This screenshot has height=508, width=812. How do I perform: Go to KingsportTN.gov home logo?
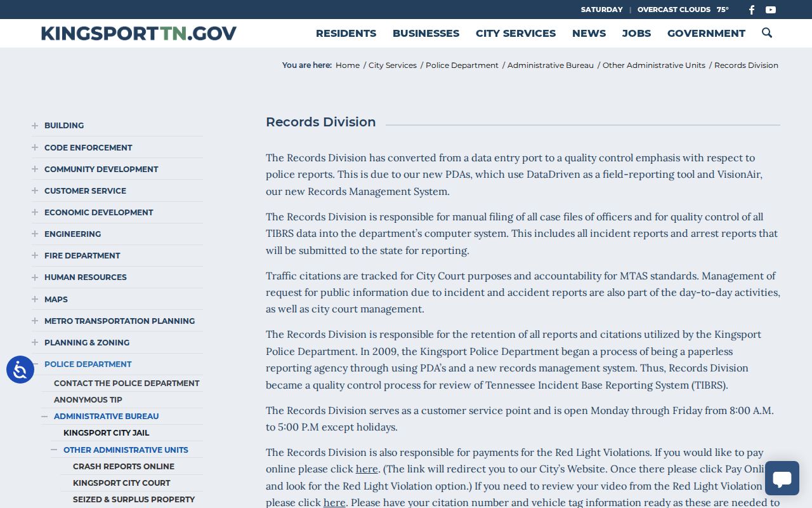point(139,33)
